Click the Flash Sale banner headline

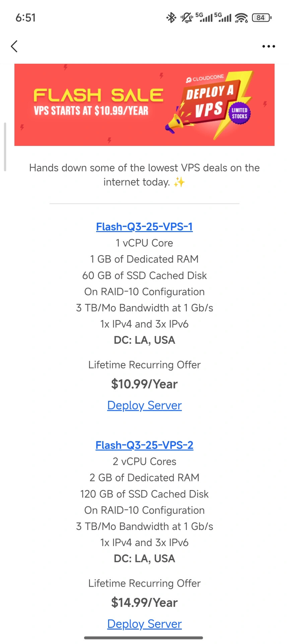click(98, 95)
